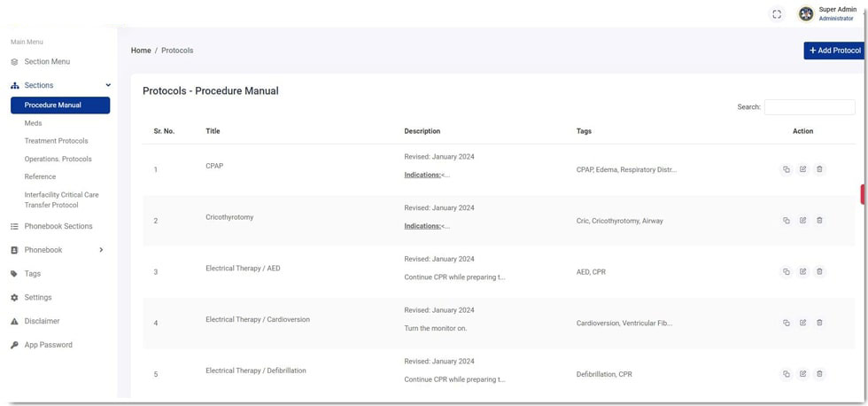Click the Settings gear icon
Screen dimensions: 868x406
15,298
